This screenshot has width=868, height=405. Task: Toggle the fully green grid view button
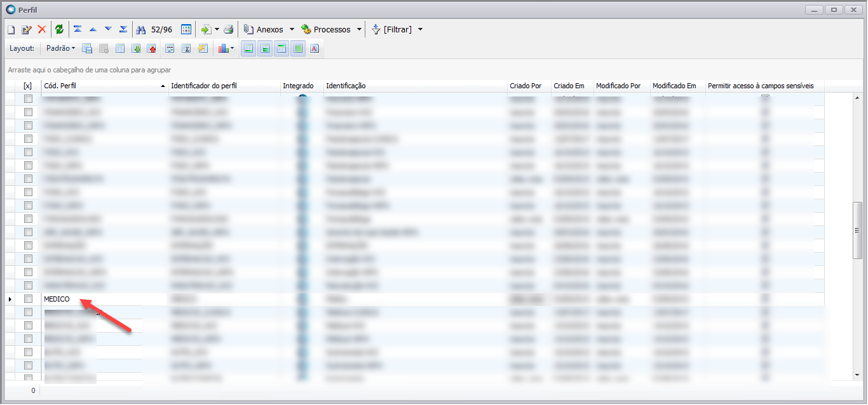pos(298,48)
